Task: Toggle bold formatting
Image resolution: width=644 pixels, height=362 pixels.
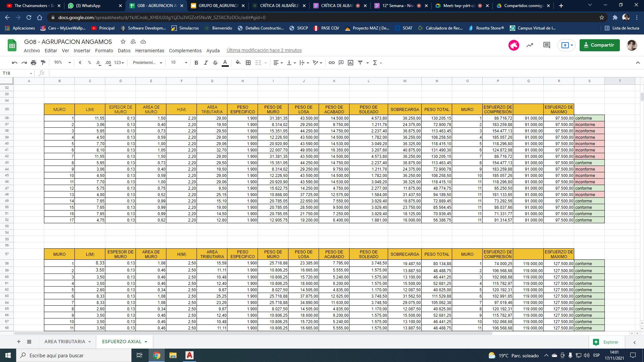Action: [x=196, y=63]
